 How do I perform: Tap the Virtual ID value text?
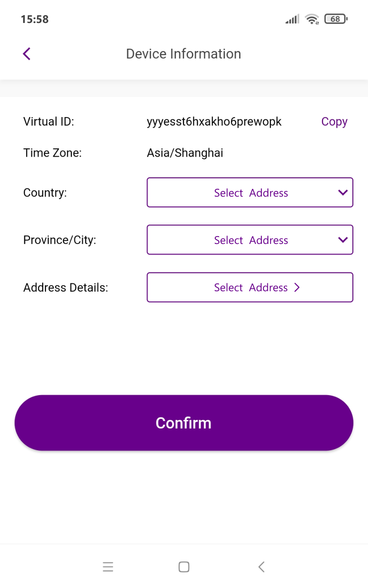[x=214, y=122]
